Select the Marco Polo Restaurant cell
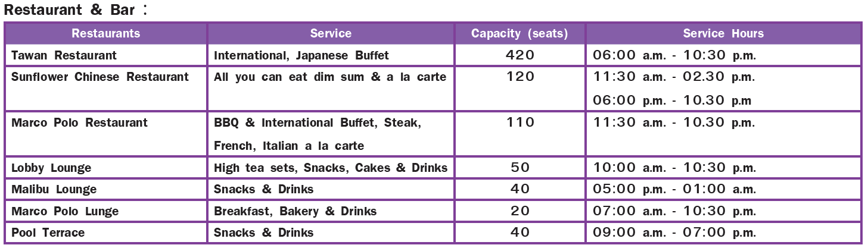This screenshot has height=248, width=868. [x=80, y=123]
